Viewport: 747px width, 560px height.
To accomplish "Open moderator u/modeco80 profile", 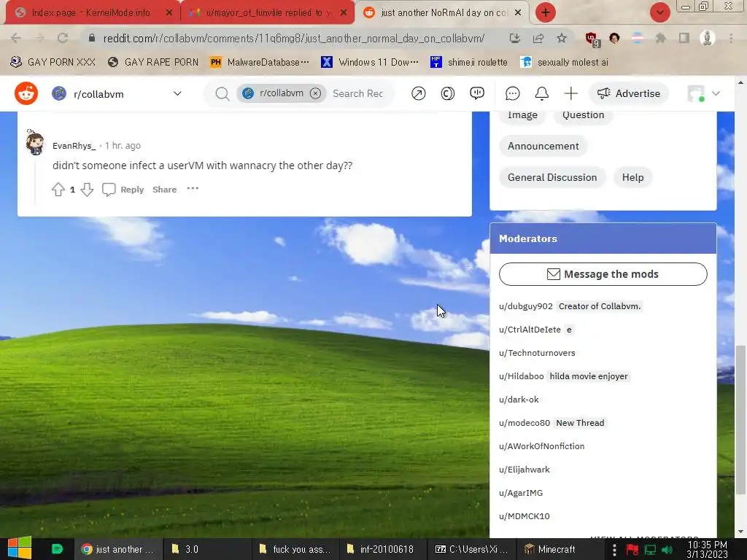I will (525, 423).
